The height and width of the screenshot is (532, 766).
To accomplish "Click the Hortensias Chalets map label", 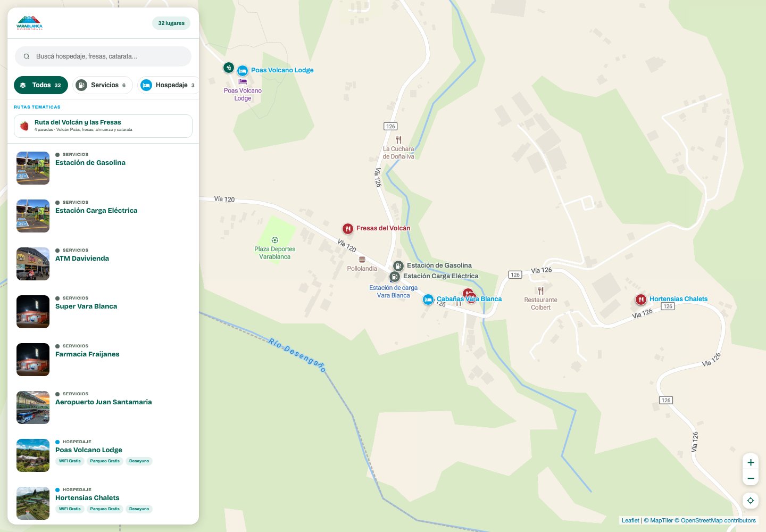I will [678, 299].
